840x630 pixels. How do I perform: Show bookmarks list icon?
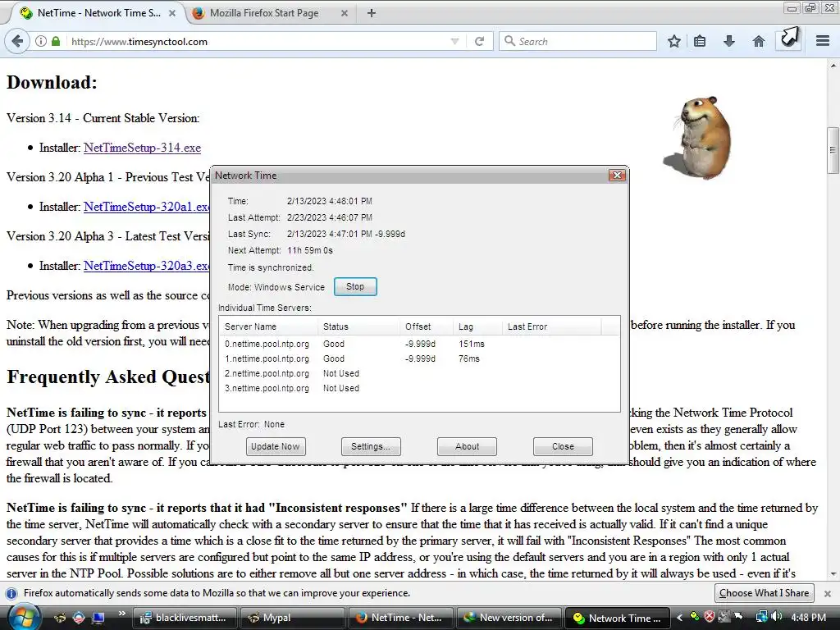700,41
